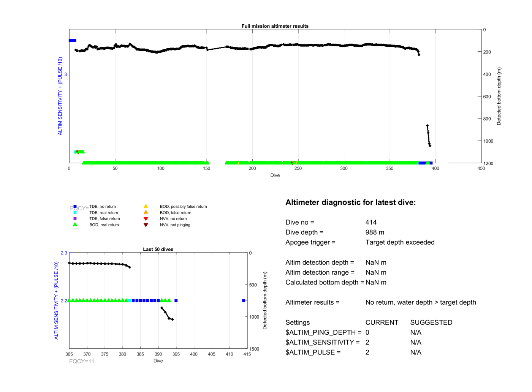Click the red NVV no return legend triangle

[x=146, y=219]
